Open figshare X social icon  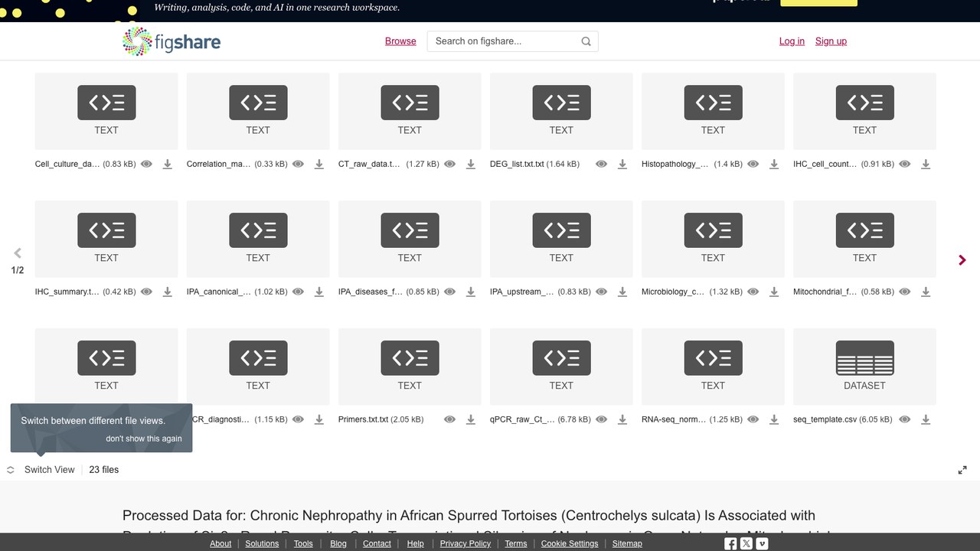click(x=746, y=543)
